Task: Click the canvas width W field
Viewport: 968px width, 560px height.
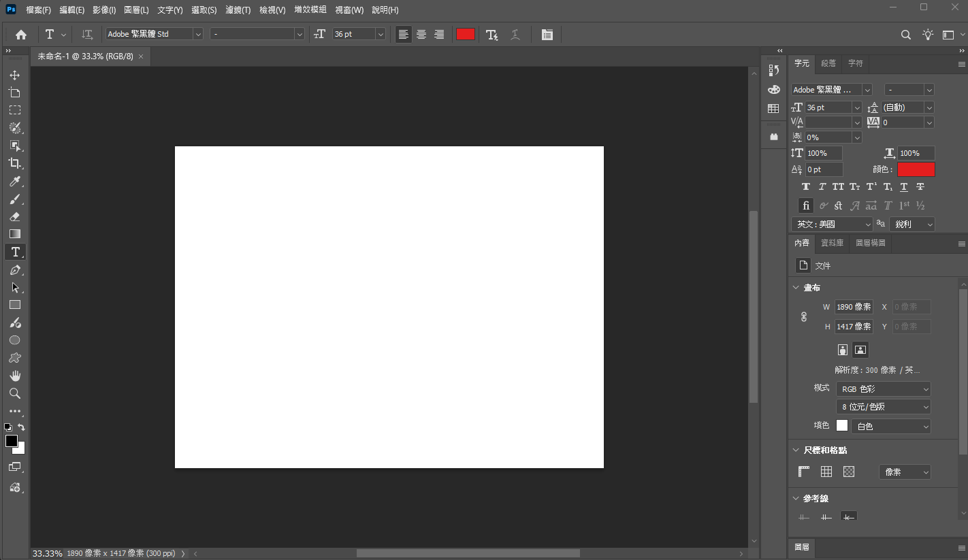Action: (854, 307)
